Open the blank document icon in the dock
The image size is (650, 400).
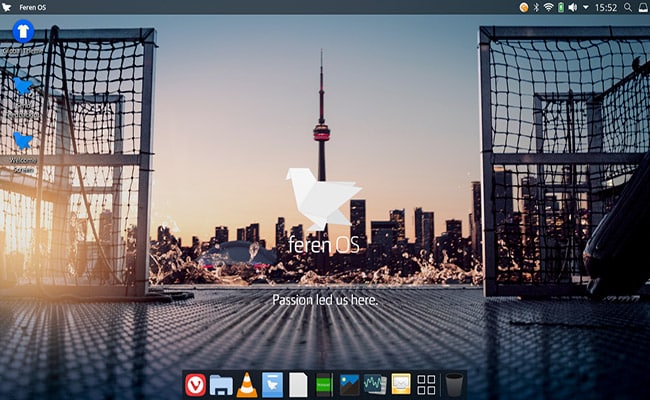point(298,384)
